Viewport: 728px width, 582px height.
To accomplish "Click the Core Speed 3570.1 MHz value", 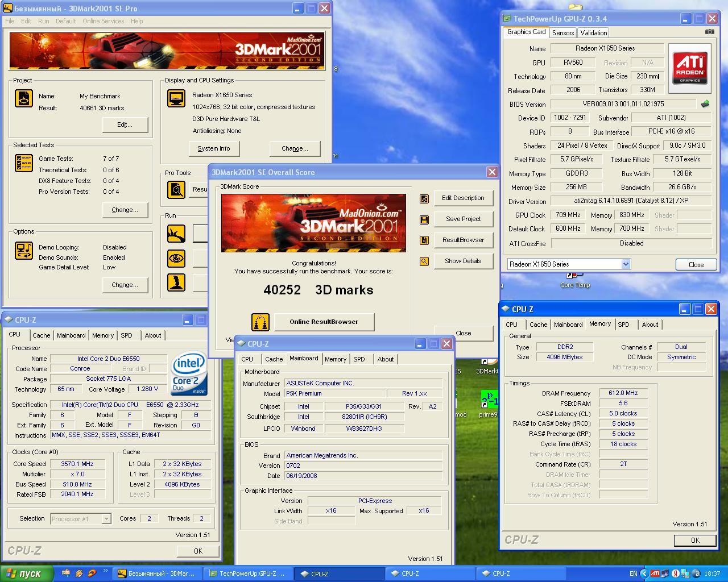I will [77, 464].
